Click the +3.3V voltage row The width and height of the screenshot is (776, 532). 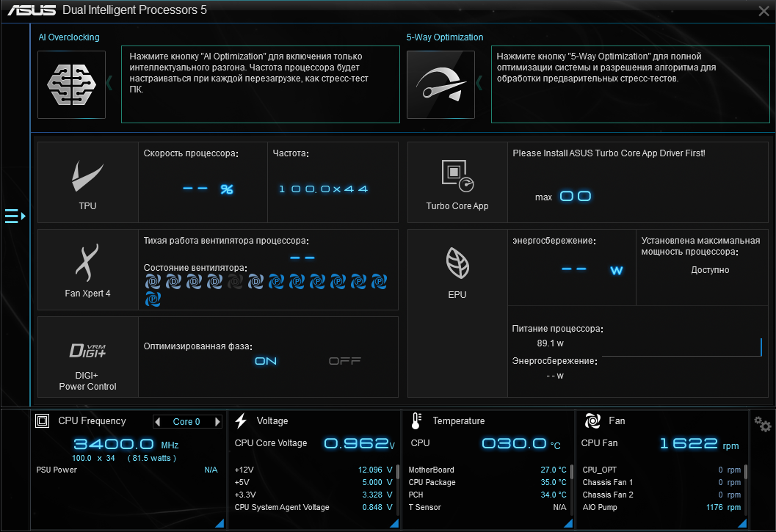pyautogui.click(x=313, y=495)
